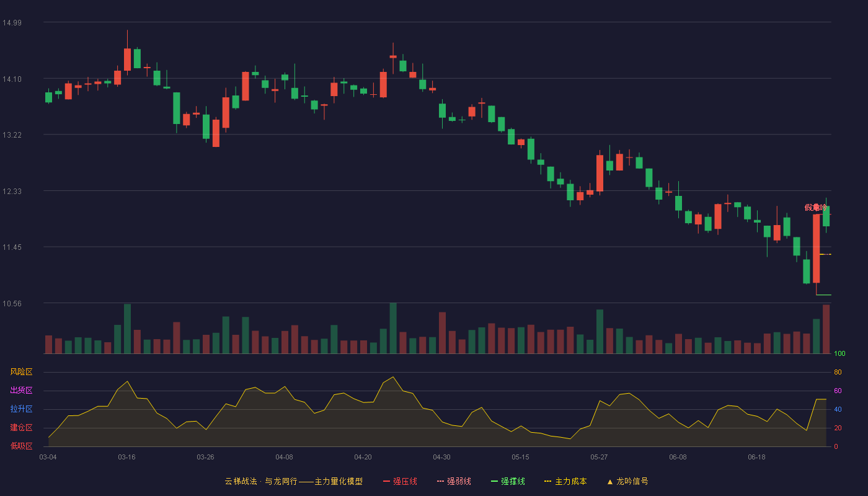Click the red 20 indicator scale value

pos(838,428)
